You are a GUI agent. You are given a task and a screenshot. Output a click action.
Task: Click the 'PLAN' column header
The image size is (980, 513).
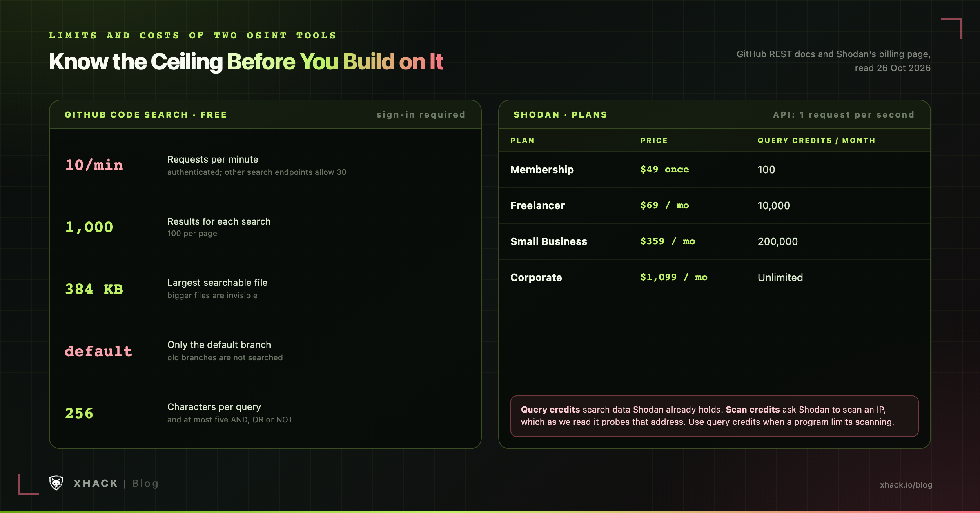522,141
